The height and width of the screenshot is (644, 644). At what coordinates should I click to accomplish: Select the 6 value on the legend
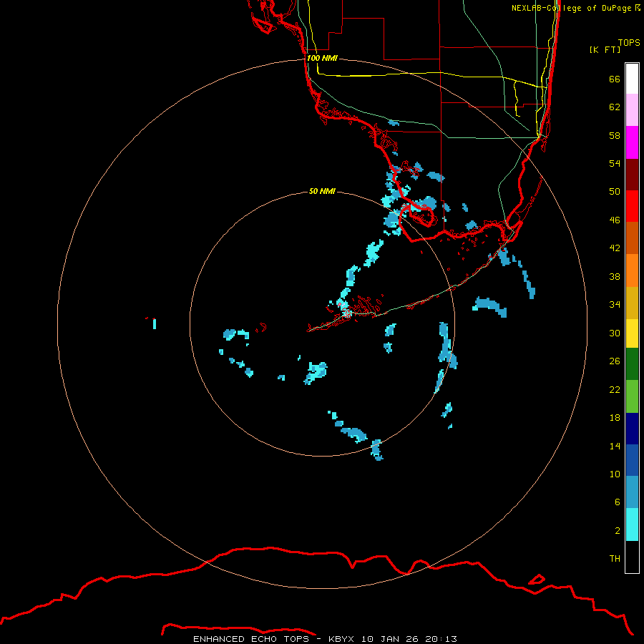tap(617, 502)
